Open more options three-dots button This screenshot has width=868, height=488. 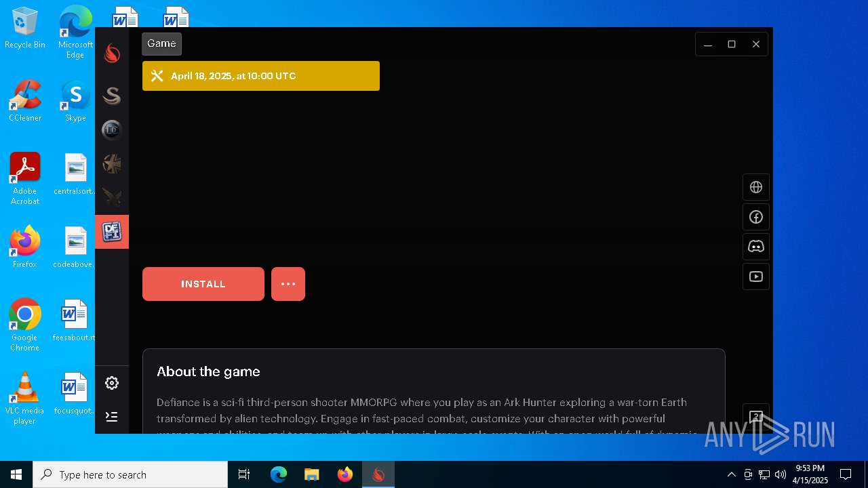pos(288,284)
